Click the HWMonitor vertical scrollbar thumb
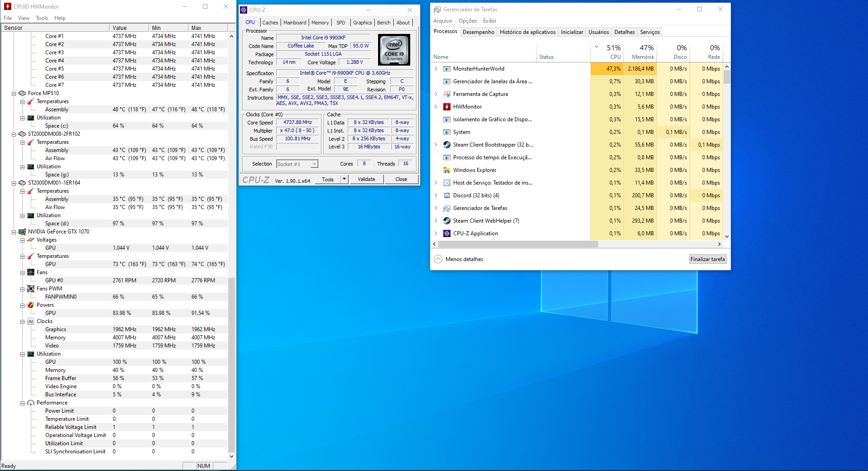 231,365
